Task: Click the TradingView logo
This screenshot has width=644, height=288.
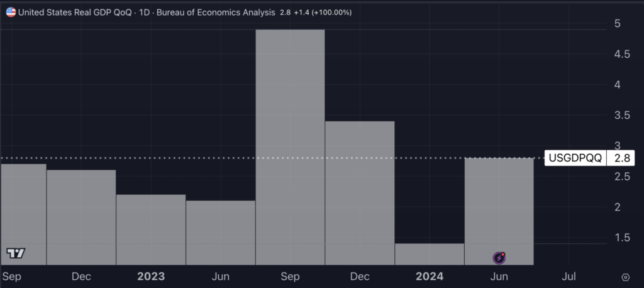Action: [x=16, y=253]
